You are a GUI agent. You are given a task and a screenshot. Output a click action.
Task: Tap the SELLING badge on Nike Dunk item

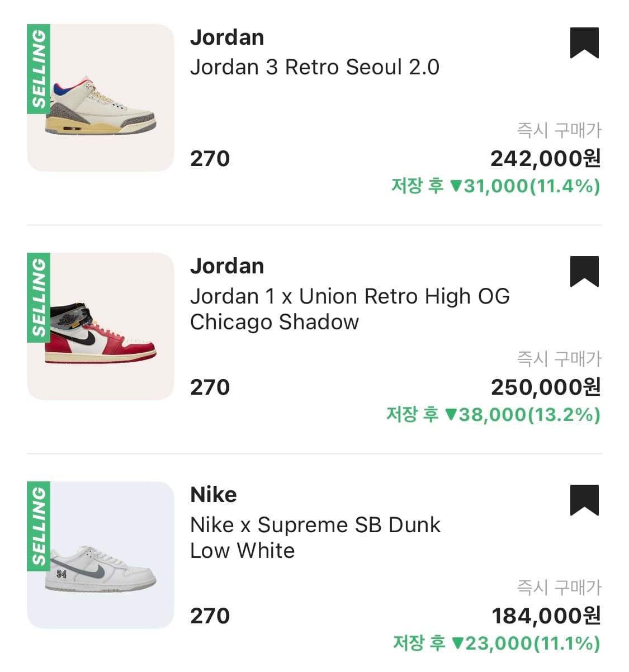tap(39, 526)
